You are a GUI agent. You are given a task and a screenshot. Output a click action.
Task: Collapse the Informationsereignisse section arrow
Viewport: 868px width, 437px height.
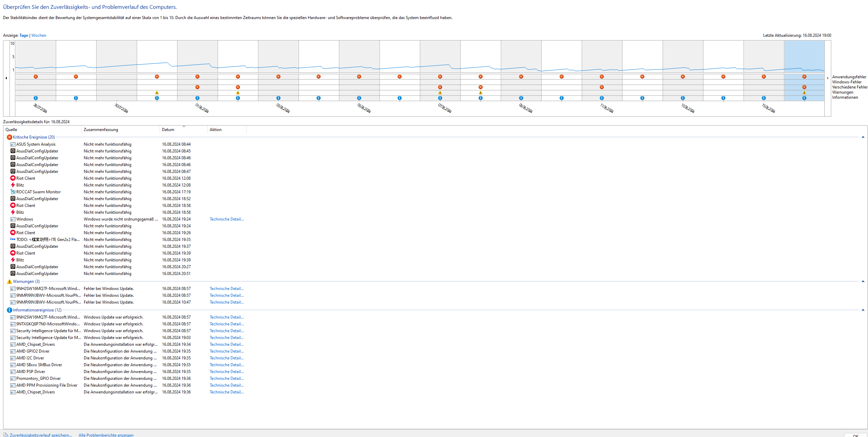click(x=863, y=310)
